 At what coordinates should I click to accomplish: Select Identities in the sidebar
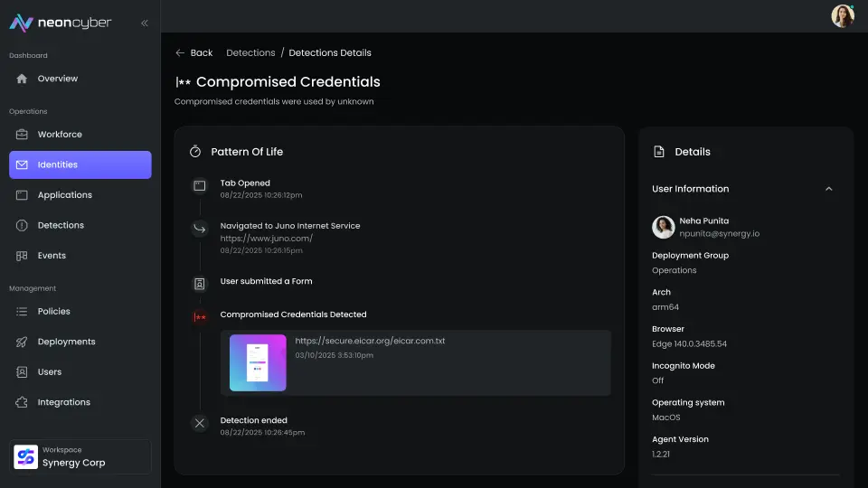point(80,164)
